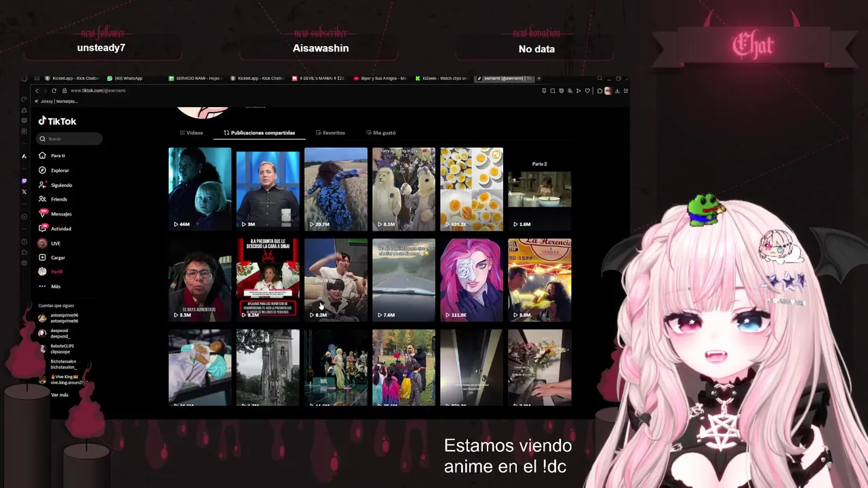Open the LIVE icon in sidebar

click(43, 243)
